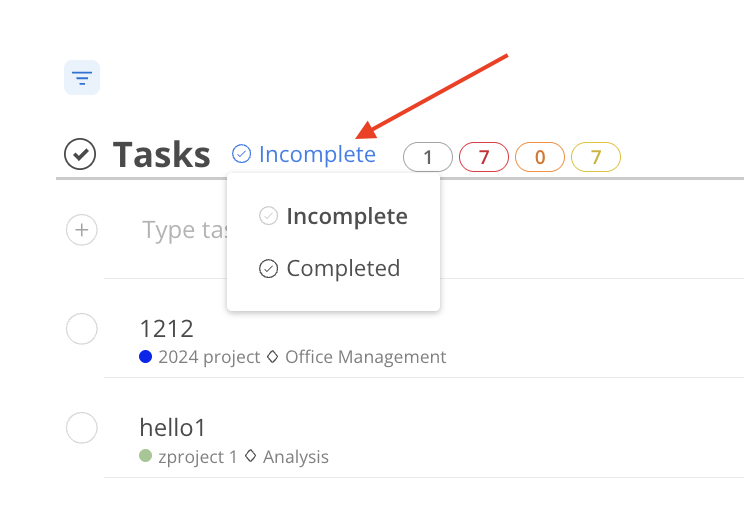Viewport: 744px width, 510px height.
Task: Open the filter icon button
Action: [82, 77]
